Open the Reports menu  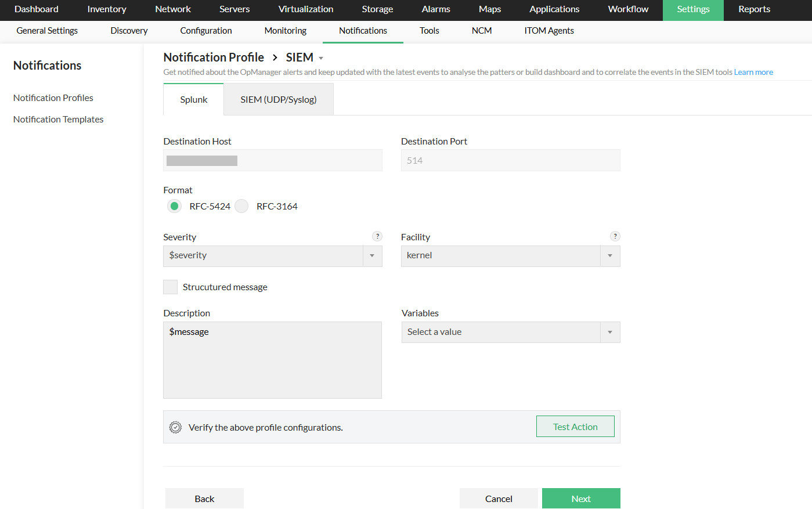click(755, 9)
